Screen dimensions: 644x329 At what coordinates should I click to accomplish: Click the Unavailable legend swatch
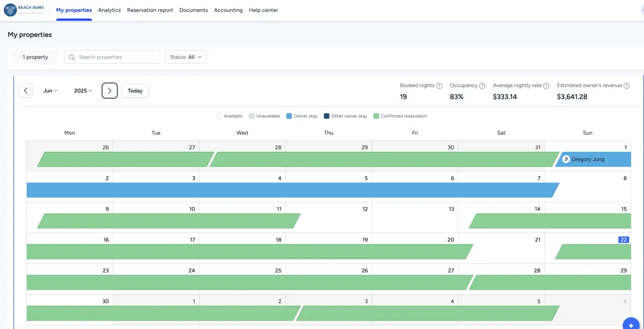(x=252, y=116)
